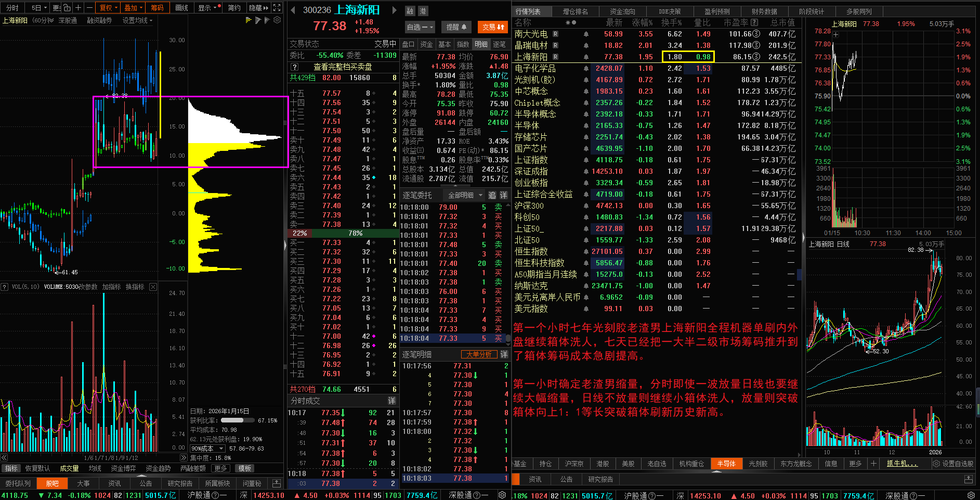Image resolution: width=980 pixels, height=500 pixels.
Task: Toggle the chart lock icon in top toolbar
Action: 67,8
